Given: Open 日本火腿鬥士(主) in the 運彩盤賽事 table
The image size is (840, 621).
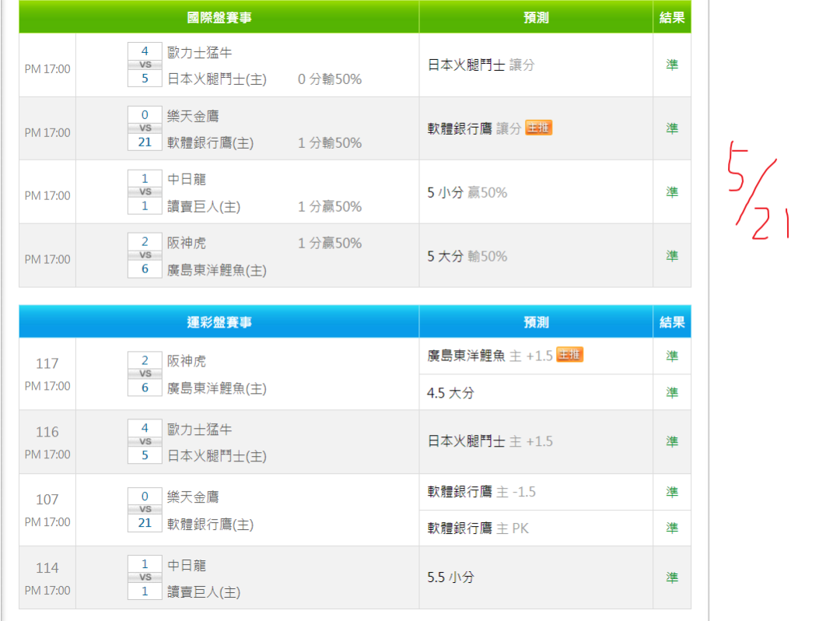Looking at the screenshot, I should point(216,456).
